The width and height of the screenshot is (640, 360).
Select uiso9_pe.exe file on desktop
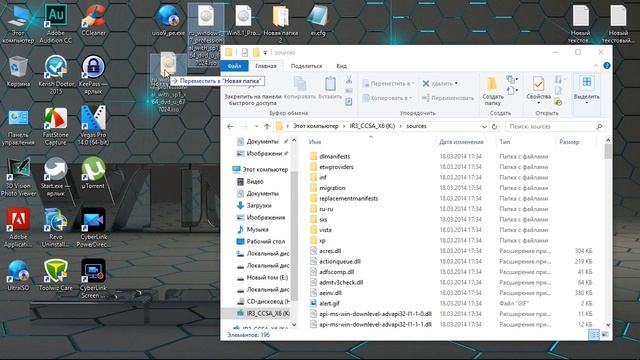click(168, 20)
